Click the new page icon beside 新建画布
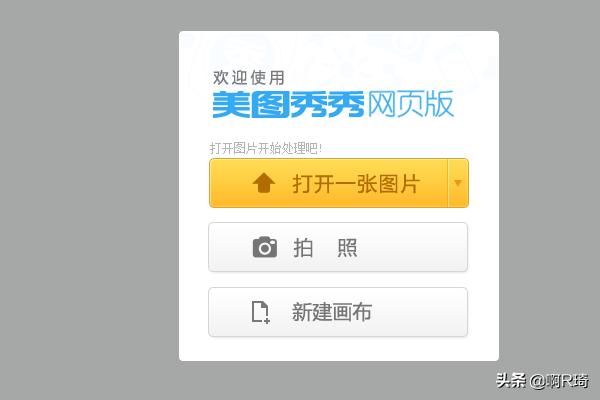600x400 pixels. pyautogui.click(x=261, y=312)
